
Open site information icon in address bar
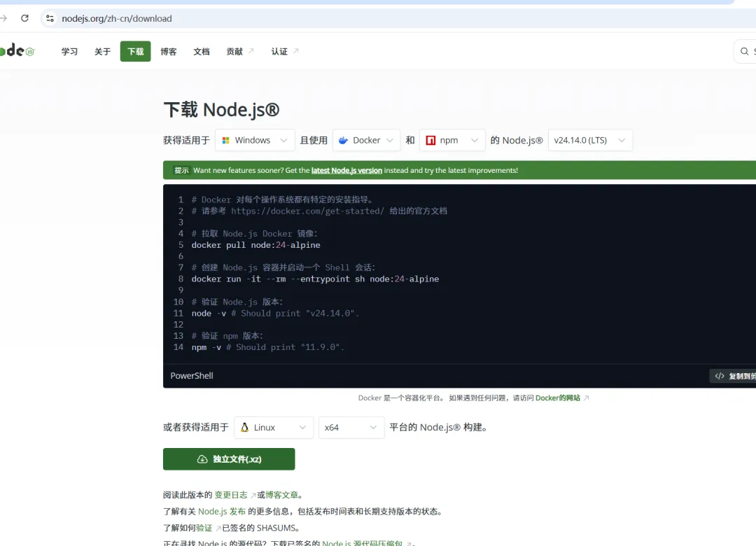50,18
